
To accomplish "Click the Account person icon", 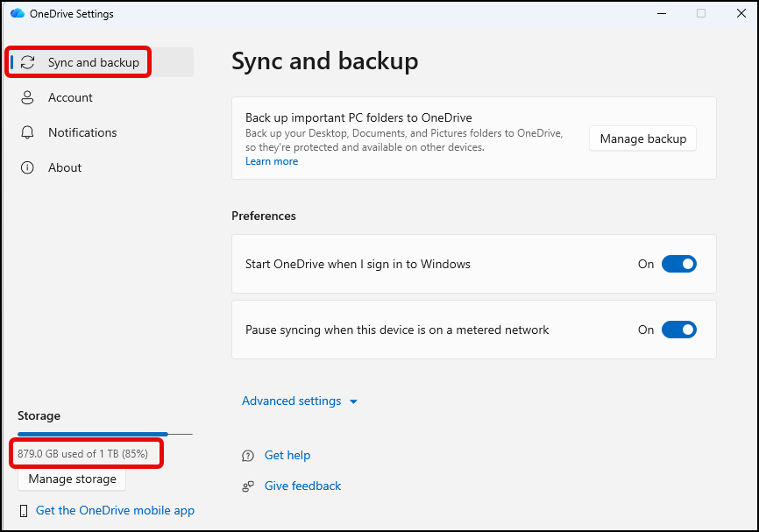I will tap(28, 97).
